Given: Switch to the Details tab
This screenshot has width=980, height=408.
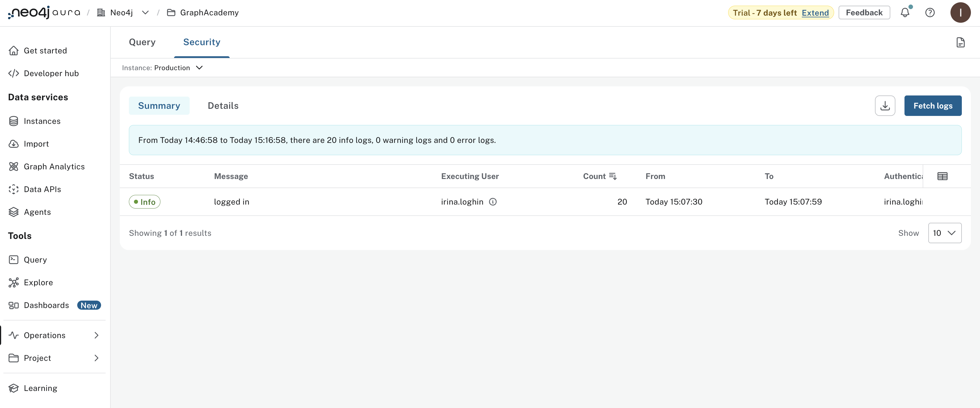Looking at the screenshot, I should click(x=223, y=105).
